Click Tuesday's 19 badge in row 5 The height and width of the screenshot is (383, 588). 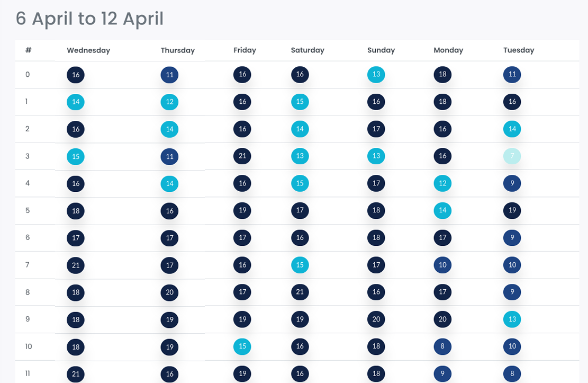coord(512,210)
